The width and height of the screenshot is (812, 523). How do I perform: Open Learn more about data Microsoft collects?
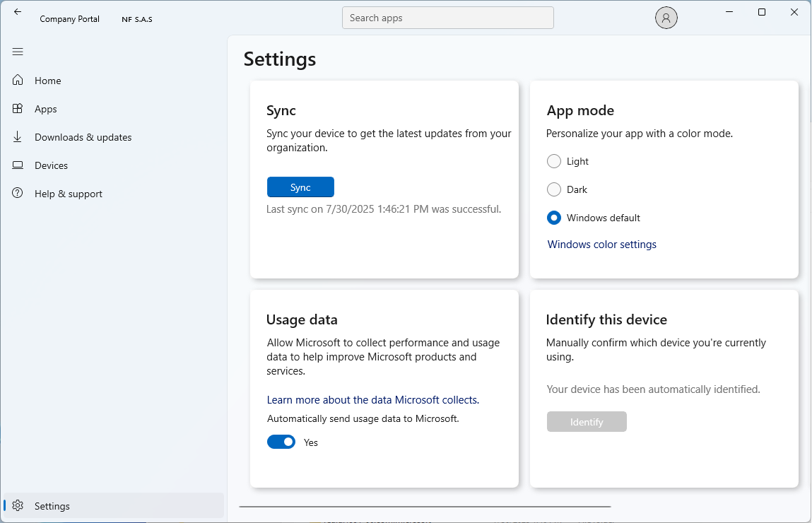pyautogui.click(x=373, y=400)
